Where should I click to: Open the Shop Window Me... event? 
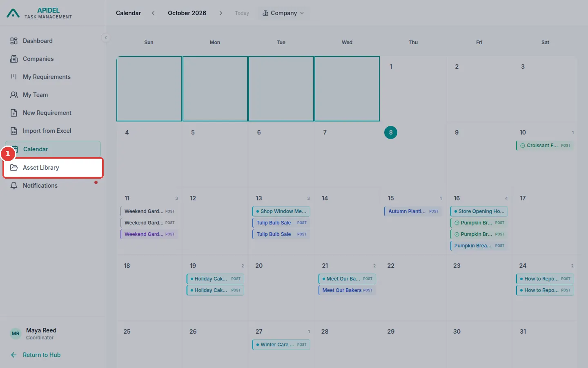(281, 211)
